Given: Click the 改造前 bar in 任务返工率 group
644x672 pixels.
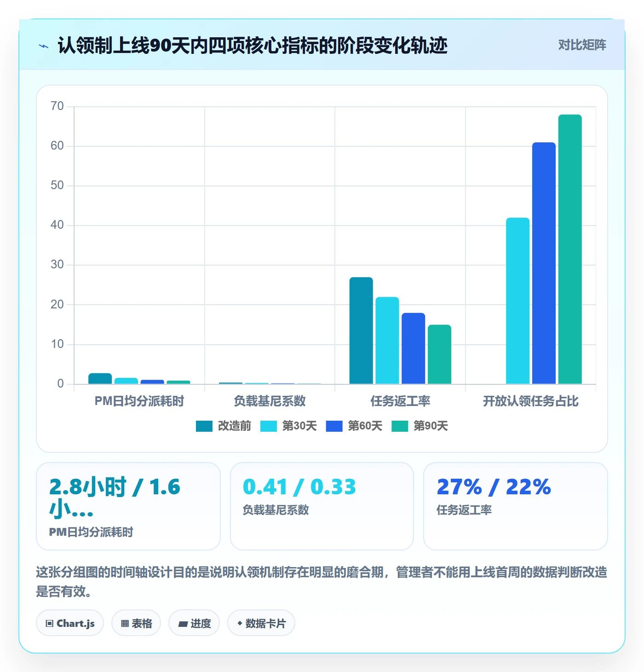Looking at the screenshot, I should pos(361,330).
